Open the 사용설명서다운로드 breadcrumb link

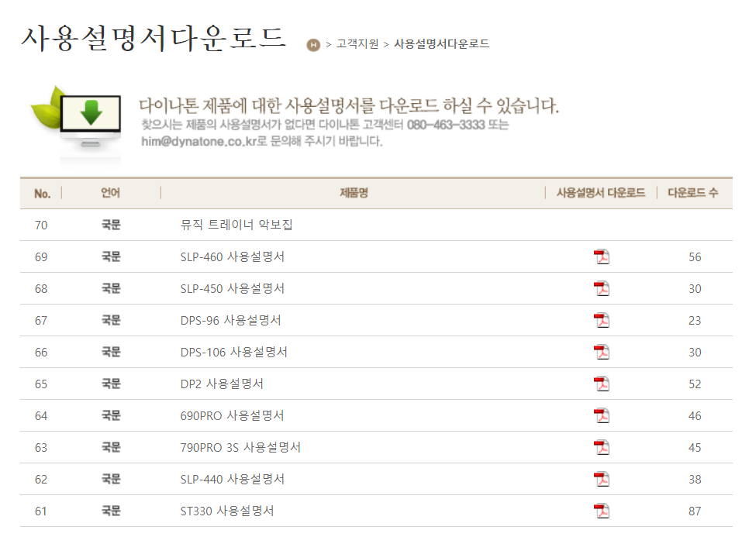[442, 44]
